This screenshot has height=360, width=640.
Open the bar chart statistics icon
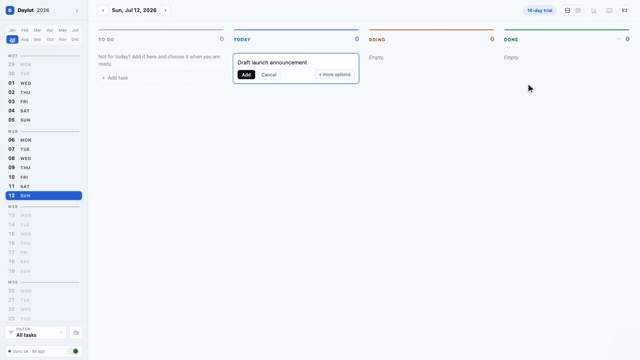click(x=594, y=11)
